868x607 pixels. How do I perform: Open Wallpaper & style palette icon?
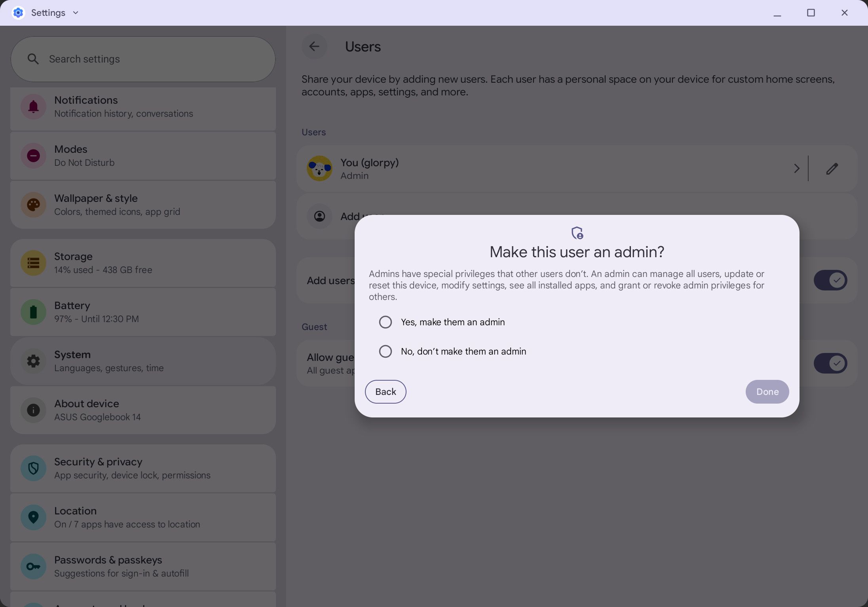coord(33,205)
